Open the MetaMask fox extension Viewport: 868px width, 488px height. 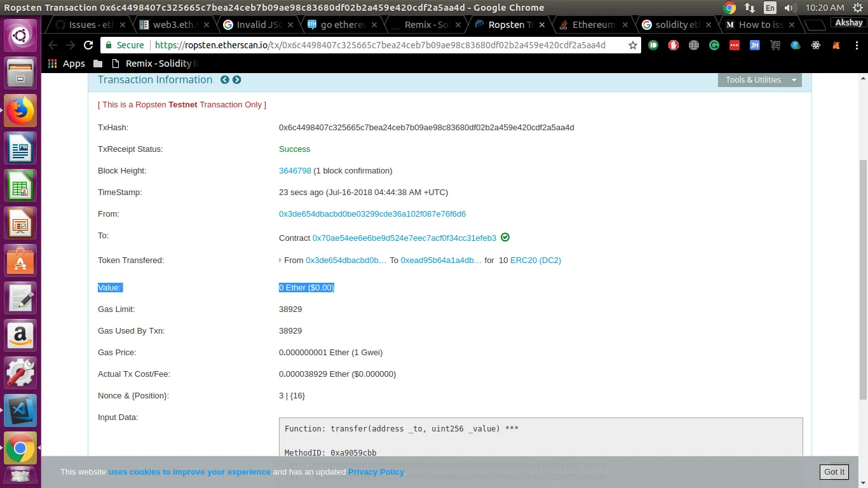point(836,46)
